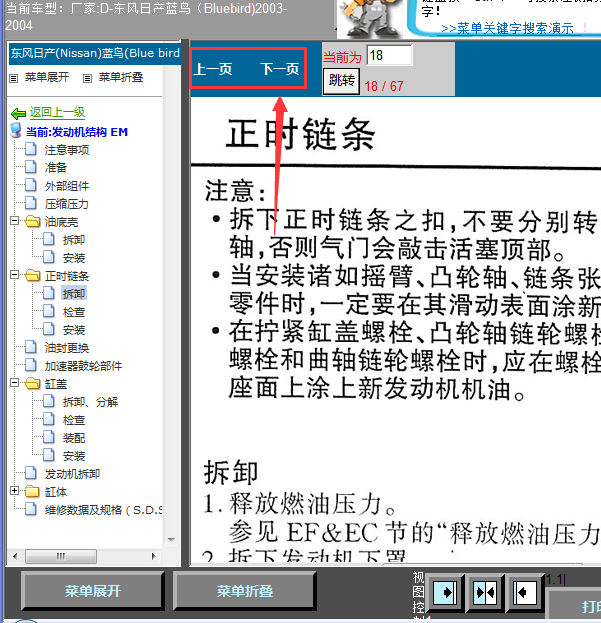
Task: Expand the 缸体 folder
Action: (14, 491)
